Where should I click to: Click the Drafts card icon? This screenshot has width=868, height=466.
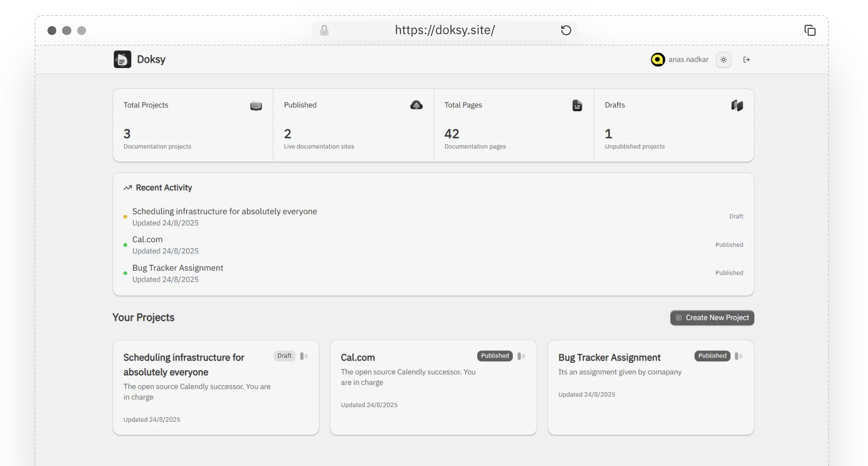(x=737, y=105)
